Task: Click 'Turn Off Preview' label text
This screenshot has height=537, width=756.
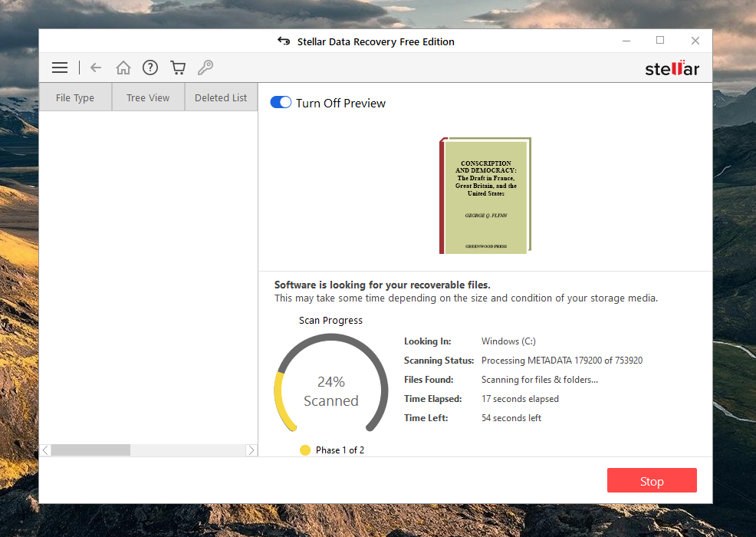Action: point(341,104)
